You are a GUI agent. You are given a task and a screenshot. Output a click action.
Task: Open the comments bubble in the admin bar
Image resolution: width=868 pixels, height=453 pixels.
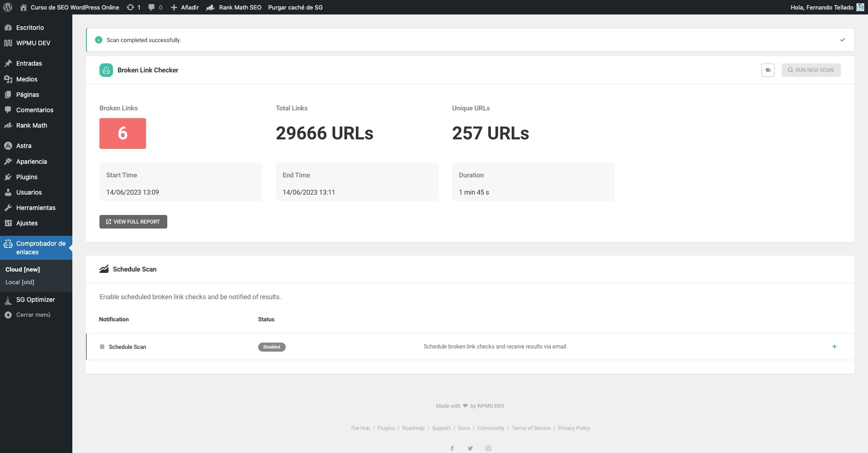151,7
